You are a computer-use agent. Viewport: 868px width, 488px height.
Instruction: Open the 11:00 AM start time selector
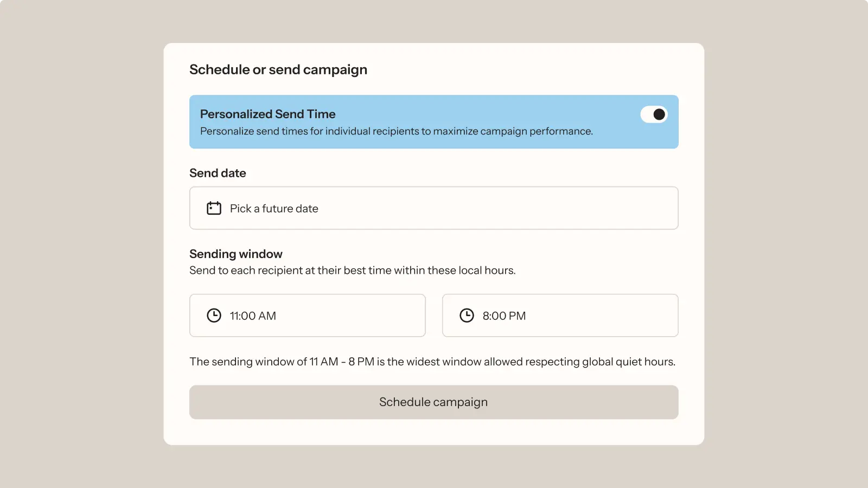307,315
